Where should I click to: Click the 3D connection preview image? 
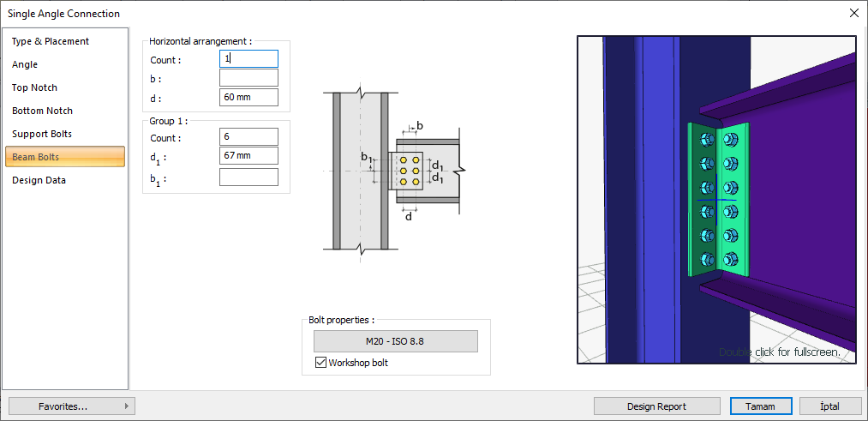click(x=720, y=200)
